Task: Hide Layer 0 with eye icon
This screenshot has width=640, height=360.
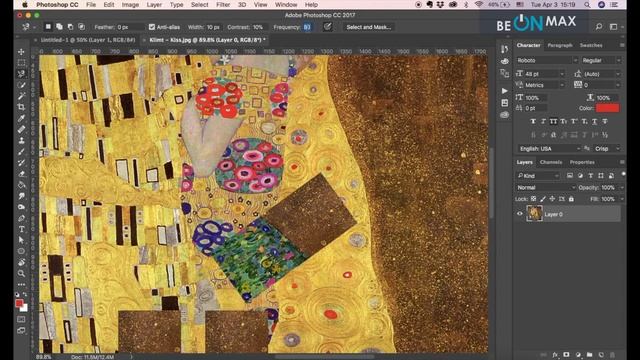Action: 520,214
